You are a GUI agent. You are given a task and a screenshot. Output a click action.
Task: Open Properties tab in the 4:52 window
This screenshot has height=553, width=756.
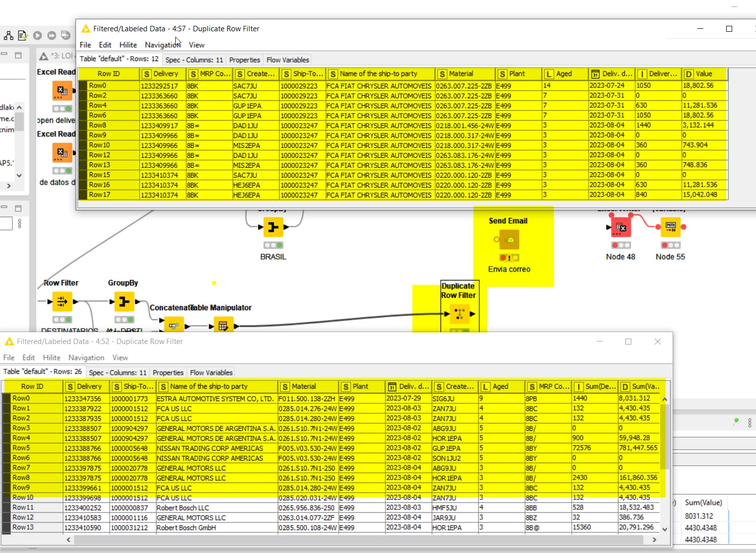click(x=168, y=372)
